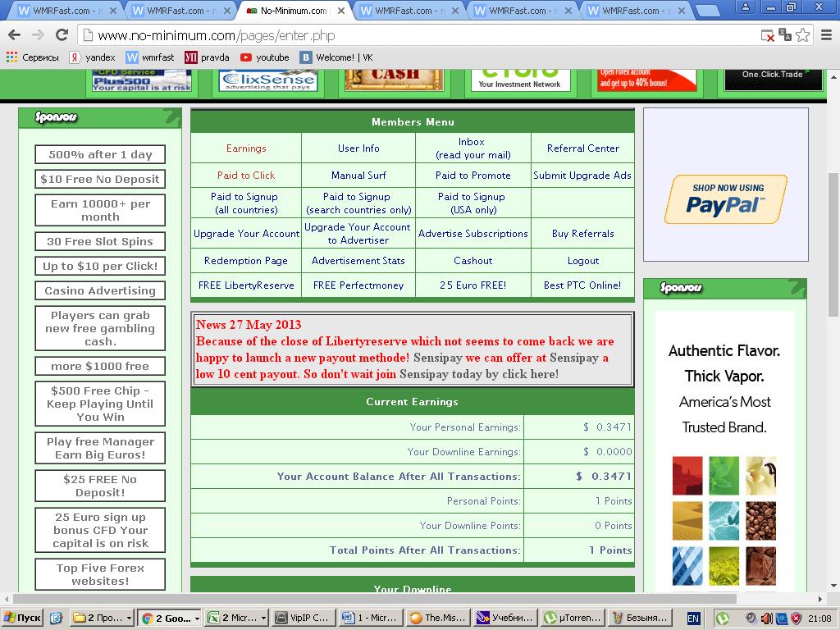
Task: Open Manual Surf page
Action: (358, 176)
